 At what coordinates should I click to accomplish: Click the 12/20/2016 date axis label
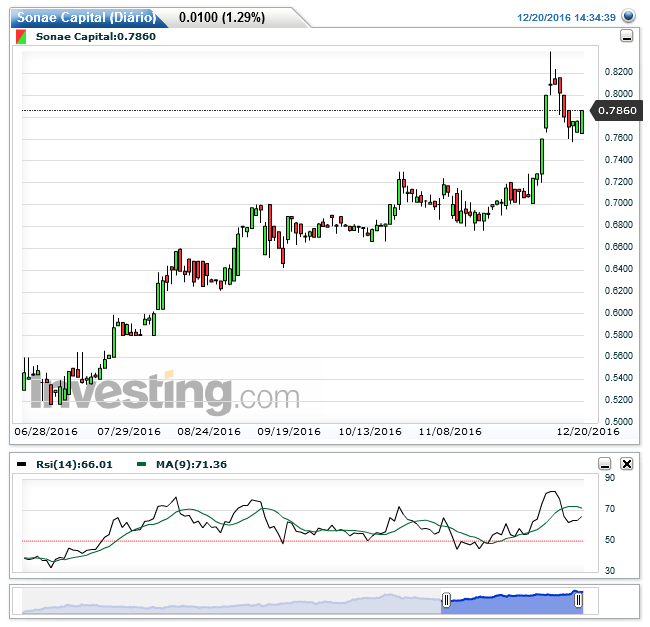[588, 431]
